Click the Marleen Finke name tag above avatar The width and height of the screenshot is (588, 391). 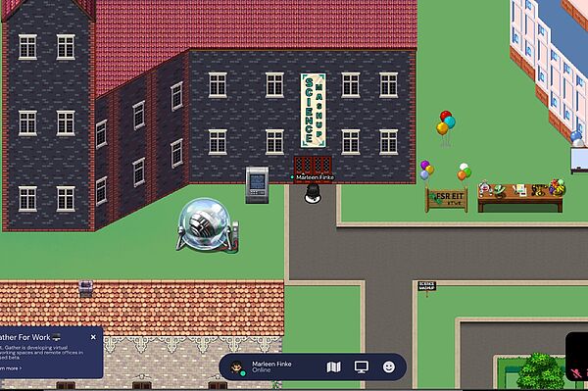click(x=313, y=177)
